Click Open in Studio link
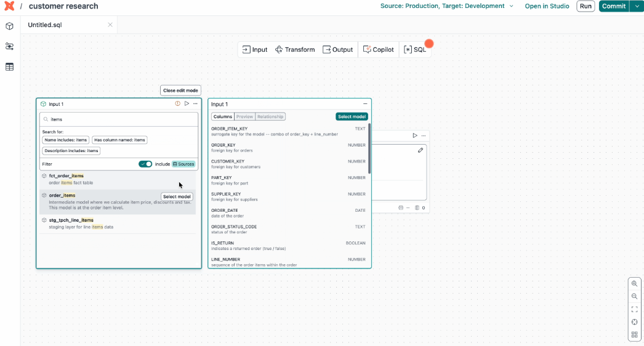The height and width of the screenshot is (346, 644). (547, 6)
